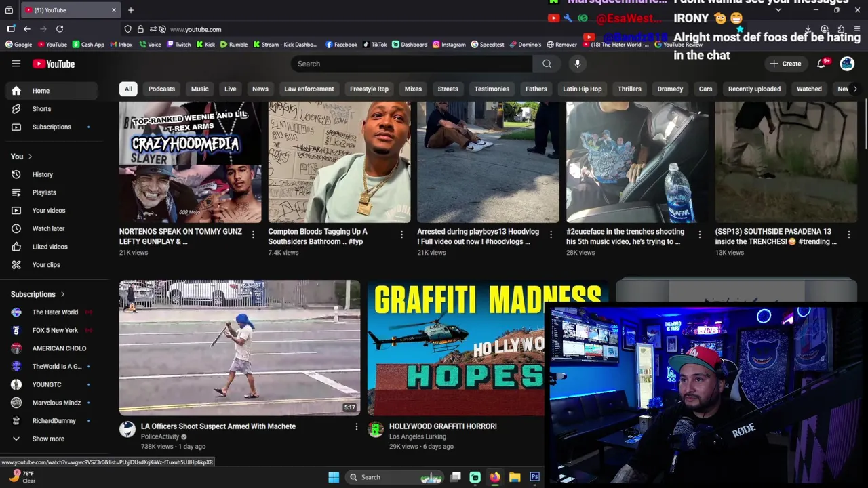
Task: Start voice search with the microphone icon
Action: click(578, 64)
